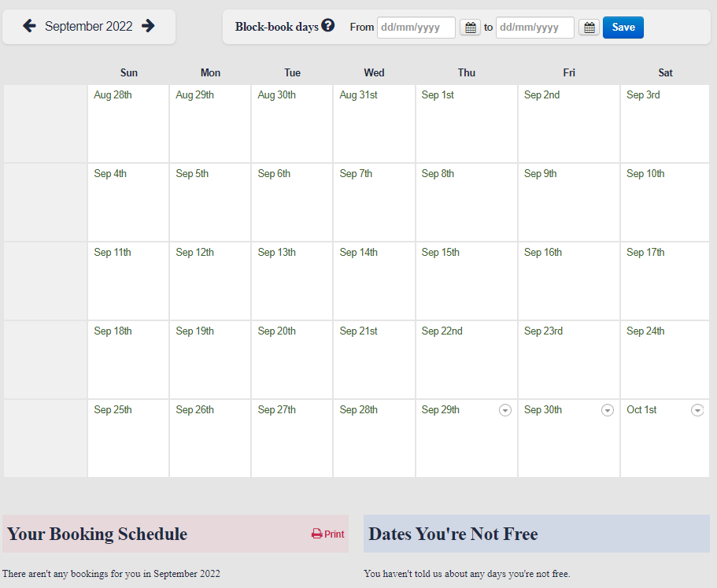
Task: Navigate to the previous month arrow
Action: tap(29, 25)
